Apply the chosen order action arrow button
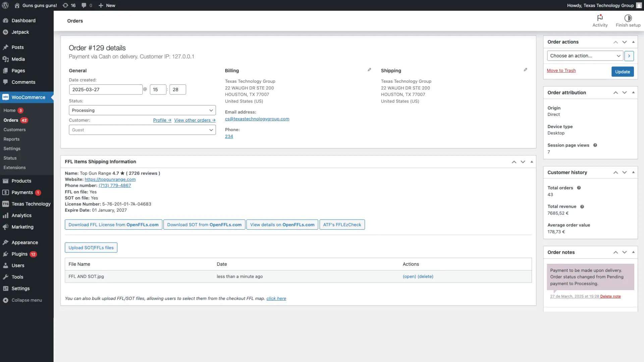 [629, 56]
